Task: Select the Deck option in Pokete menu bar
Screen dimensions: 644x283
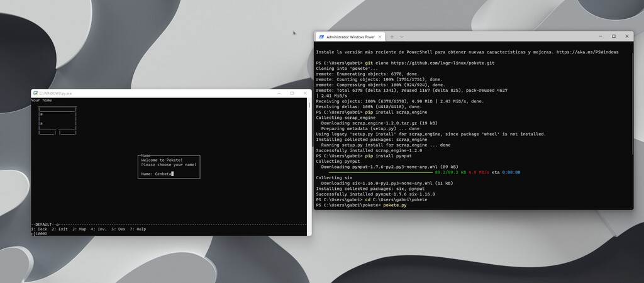Action: (x=39, y=229)
